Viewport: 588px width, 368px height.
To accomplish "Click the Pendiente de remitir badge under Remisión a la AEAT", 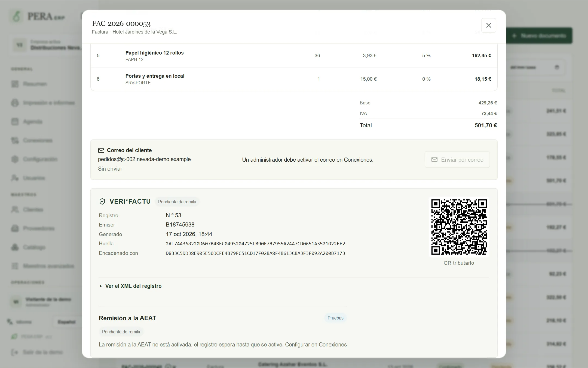I will (x=121, y=332).
